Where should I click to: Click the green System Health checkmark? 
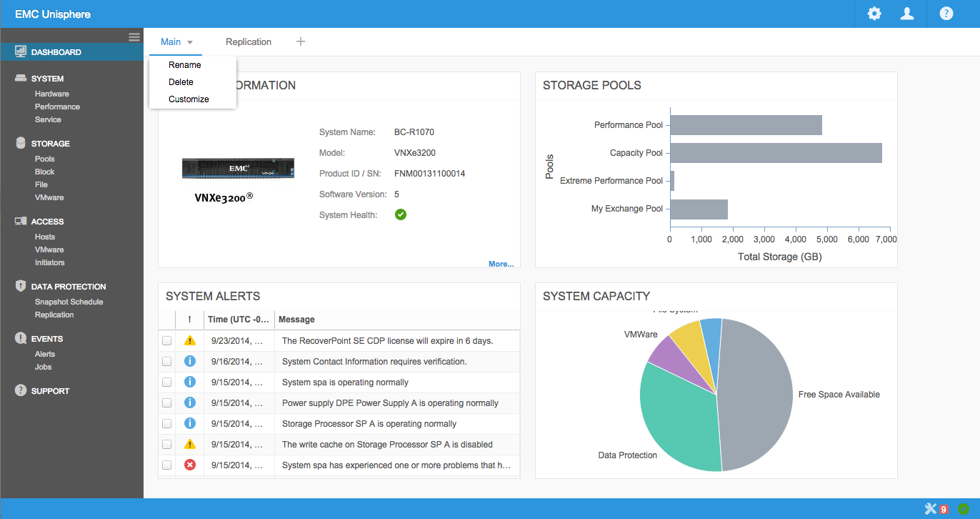tap(401, 214)
